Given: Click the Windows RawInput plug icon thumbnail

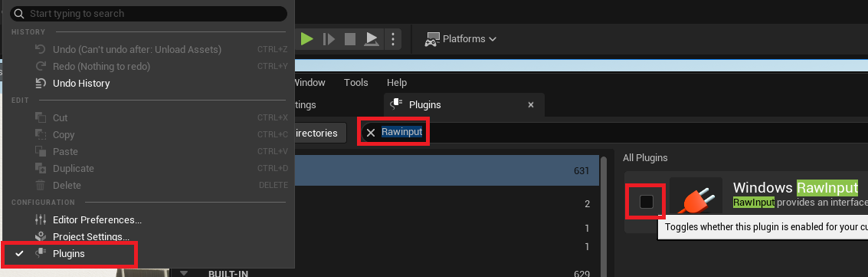Looking at the screenshot, I should pos(696,196).
